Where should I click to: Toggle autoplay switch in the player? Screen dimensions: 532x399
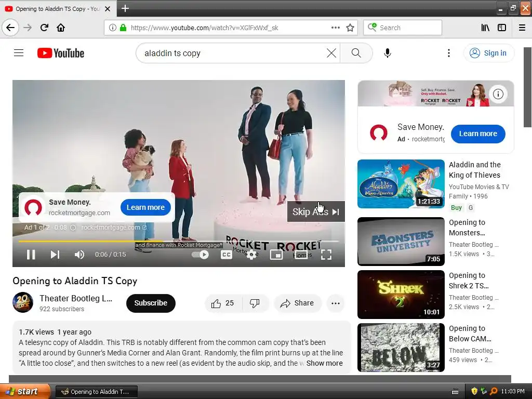coord(200,255)
